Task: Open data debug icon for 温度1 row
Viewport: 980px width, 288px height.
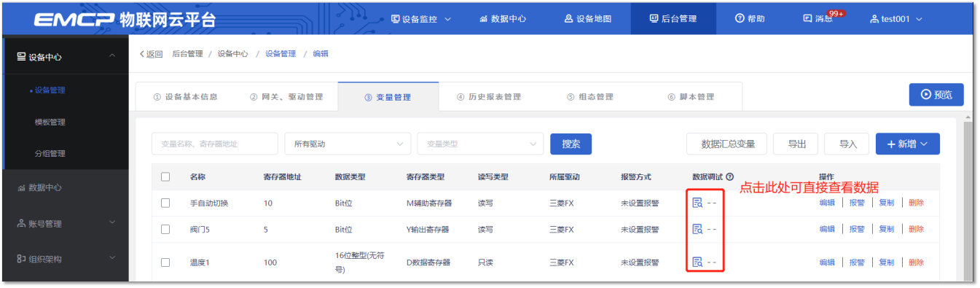Action: (697, 262)
